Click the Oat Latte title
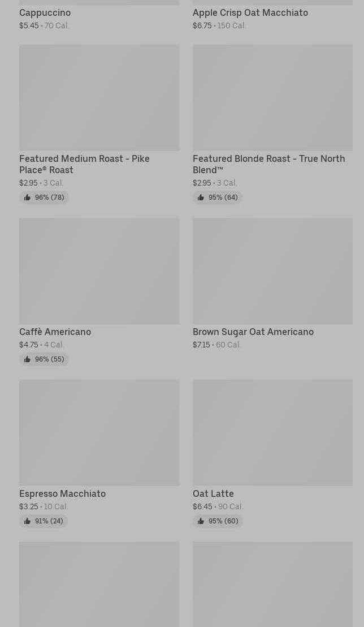 point(213,493)
